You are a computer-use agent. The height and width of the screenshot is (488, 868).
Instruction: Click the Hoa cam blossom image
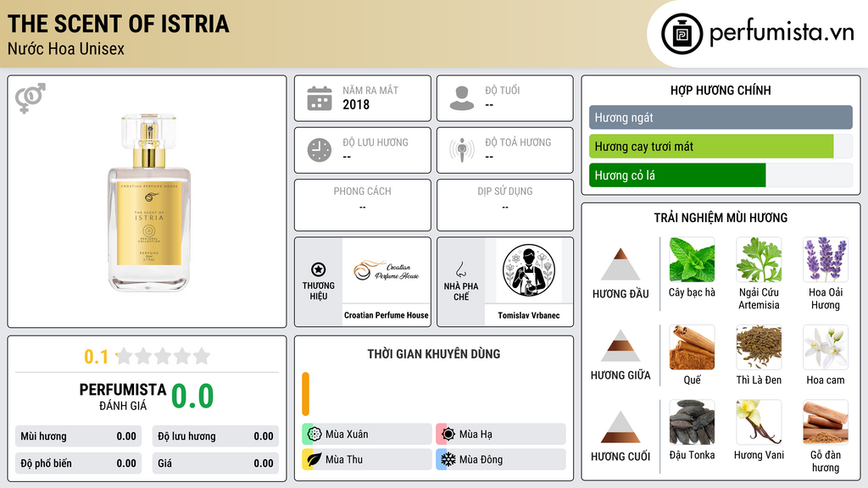(826, 347)
